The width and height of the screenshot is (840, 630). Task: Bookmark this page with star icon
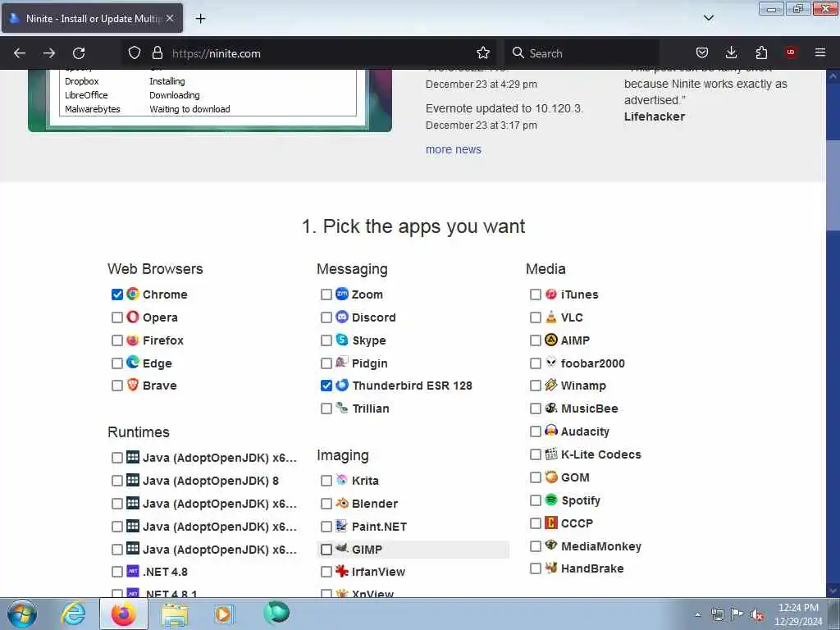pos(482,53)
